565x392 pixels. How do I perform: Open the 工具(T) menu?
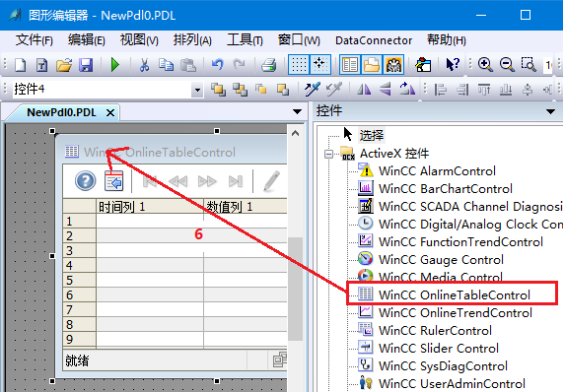245,40
